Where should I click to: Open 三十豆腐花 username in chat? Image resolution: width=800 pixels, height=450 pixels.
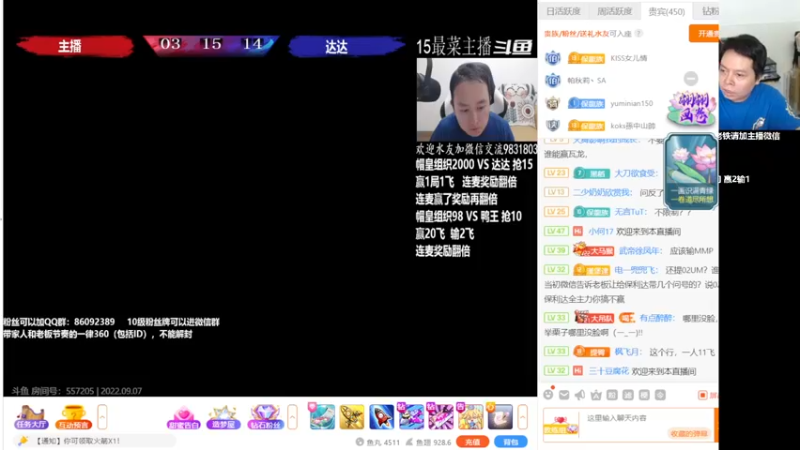[608, 371]
